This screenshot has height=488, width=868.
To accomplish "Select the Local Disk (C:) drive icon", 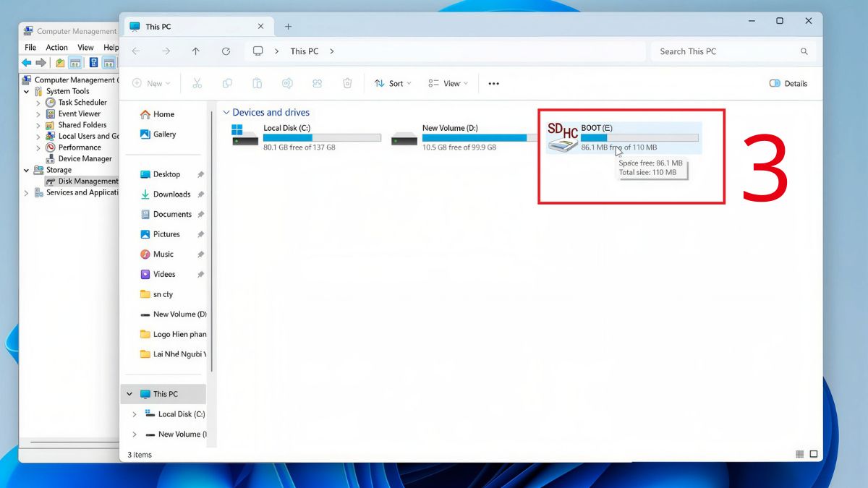I will tap(245, 135).
